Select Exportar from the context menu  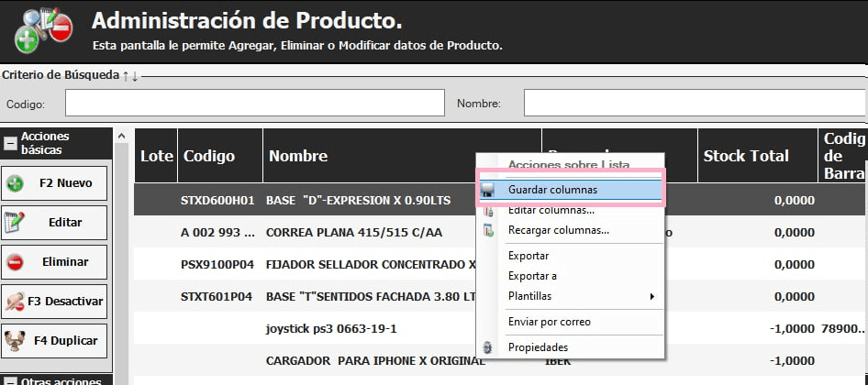coord(529,256)
